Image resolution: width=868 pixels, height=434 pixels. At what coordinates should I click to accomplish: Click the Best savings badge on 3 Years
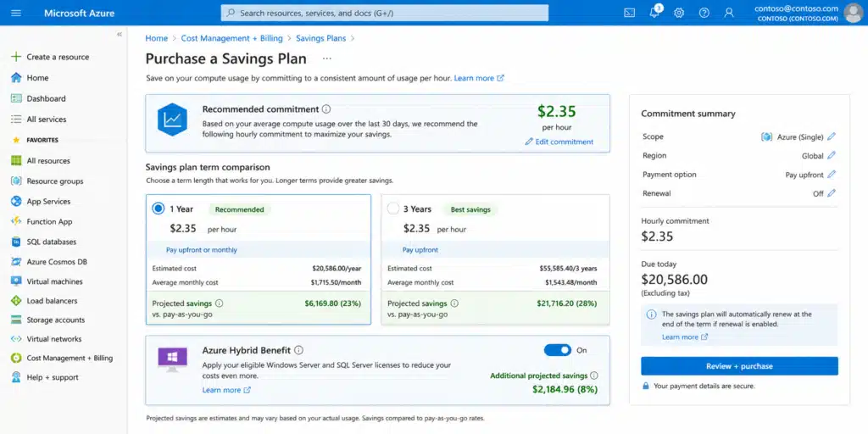click(x=470, y=209)
